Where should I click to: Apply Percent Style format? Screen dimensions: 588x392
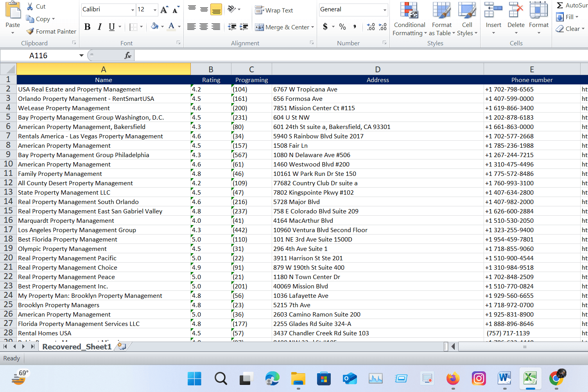pyautogui.click(x=342, y=27)
